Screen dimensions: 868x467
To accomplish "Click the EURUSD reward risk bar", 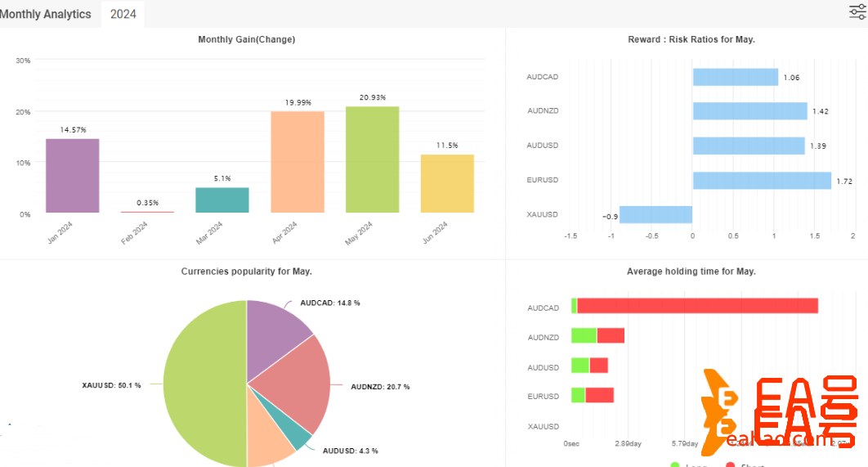I will pyautogui.click(x=761, y=180).
